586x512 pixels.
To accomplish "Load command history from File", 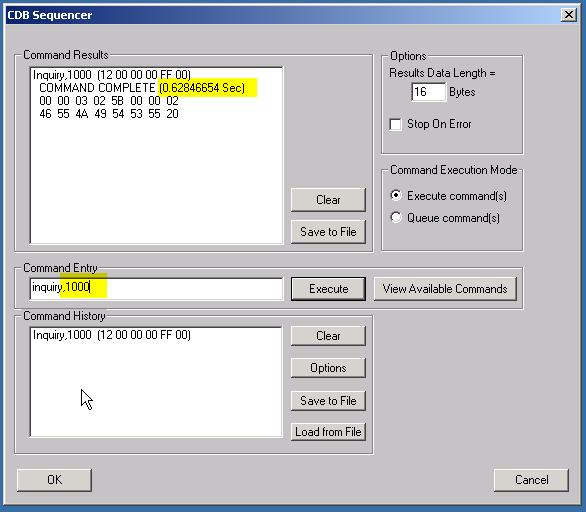I will coord(328,432).
